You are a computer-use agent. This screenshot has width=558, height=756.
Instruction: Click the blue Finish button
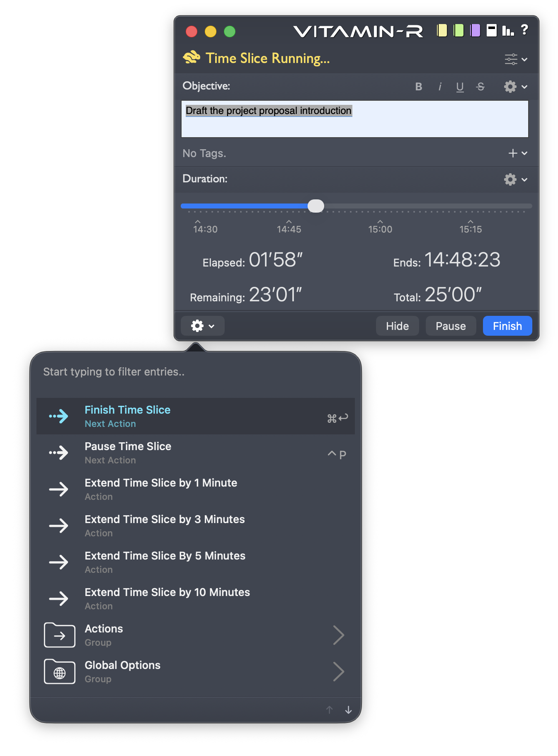click(x=507, y=326)
